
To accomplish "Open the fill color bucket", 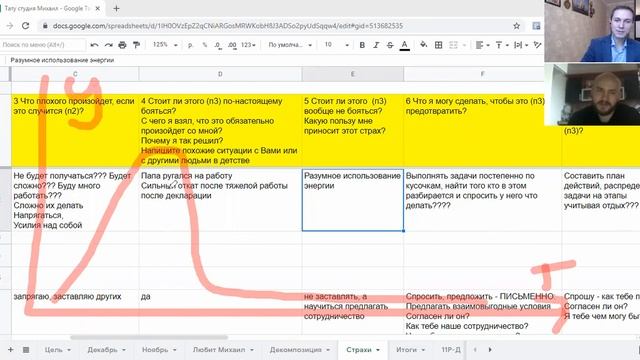I will pyautogui.click(x=424, y=45).
